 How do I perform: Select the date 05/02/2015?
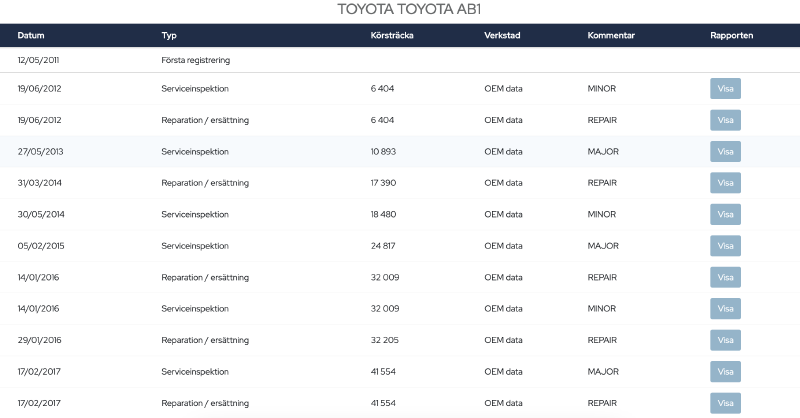pos(41,246)
